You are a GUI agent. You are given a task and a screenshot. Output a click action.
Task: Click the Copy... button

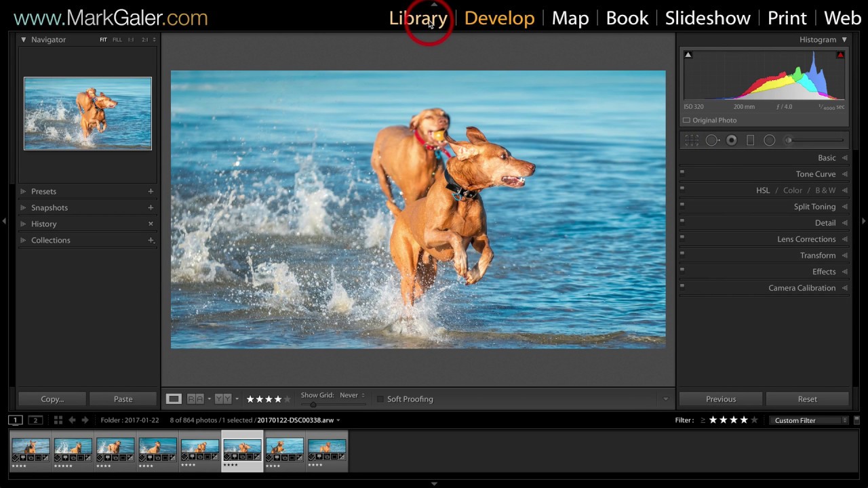pyautogui.click(x=52, y=399)
